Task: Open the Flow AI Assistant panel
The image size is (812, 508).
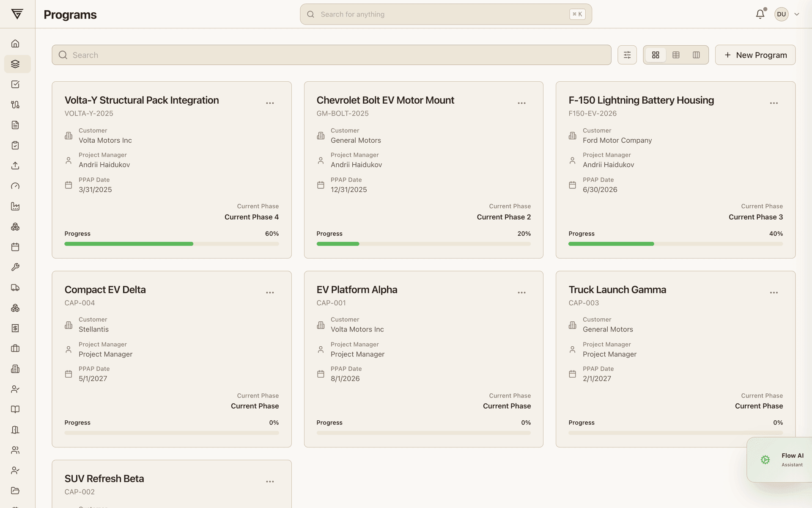Action: (779, 460)
